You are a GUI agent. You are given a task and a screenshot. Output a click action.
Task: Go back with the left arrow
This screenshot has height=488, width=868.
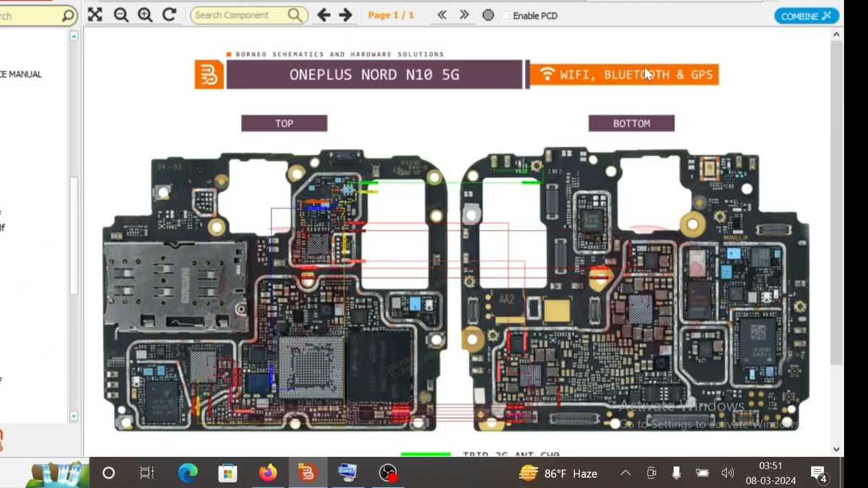pyautogui.click(x=324, y=14)
